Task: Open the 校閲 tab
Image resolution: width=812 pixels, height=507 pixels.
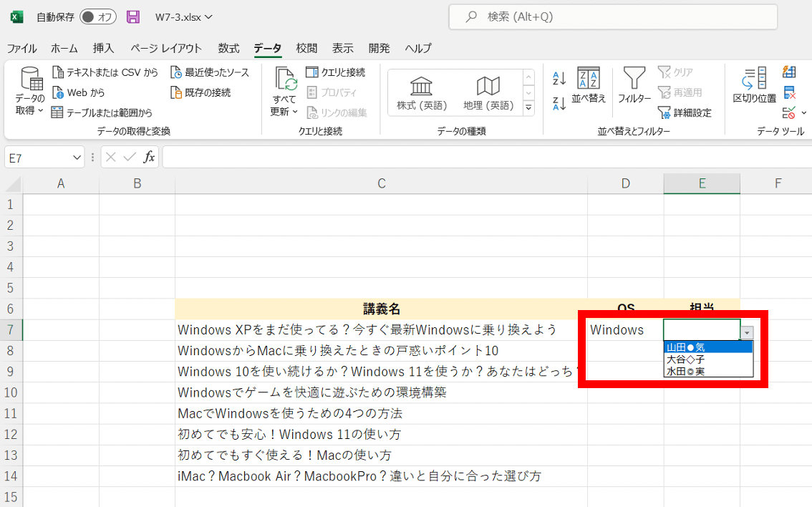Action: coord(306,48)
